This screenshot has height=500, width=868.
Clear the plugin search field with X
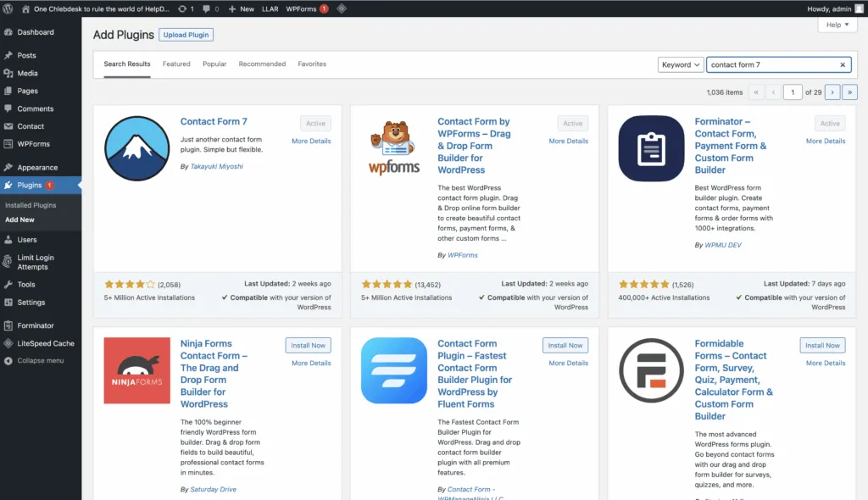coord(843,64)
